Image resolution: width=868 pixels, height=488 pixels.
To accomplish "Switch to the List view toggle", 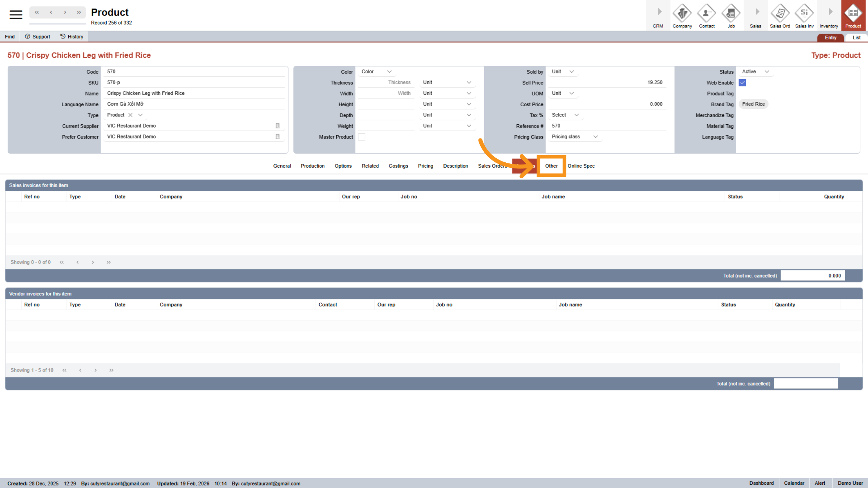I will (x=856, y=38).
